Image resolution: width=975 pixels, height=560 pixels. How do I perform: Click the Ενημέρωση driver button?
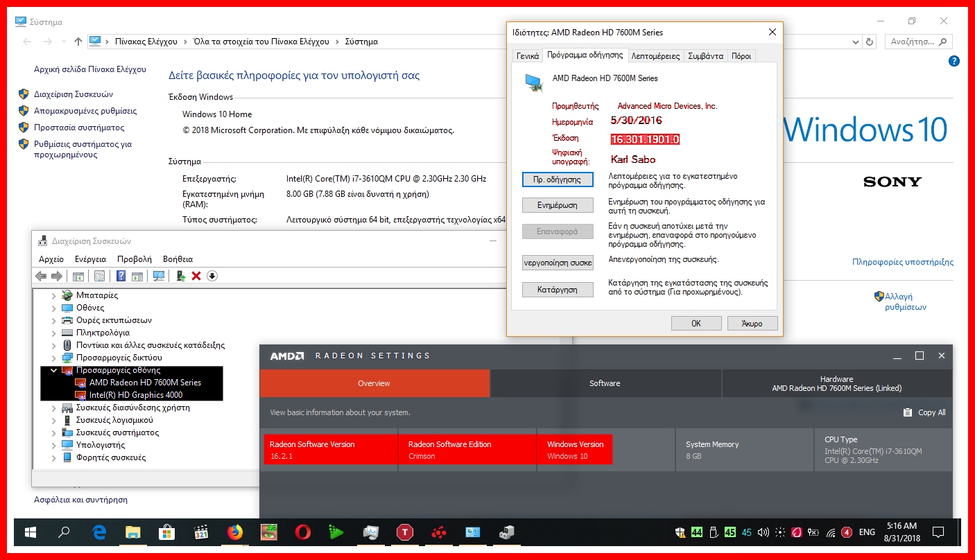[558, 205]
